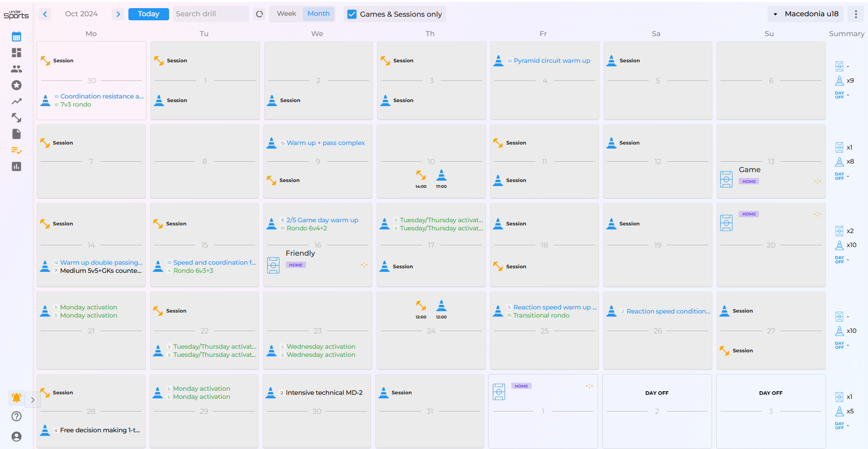Open the calendar icon in sidebar
This screenshot has height=449, width=868.
pyautogui.click(x=17, y=37)
